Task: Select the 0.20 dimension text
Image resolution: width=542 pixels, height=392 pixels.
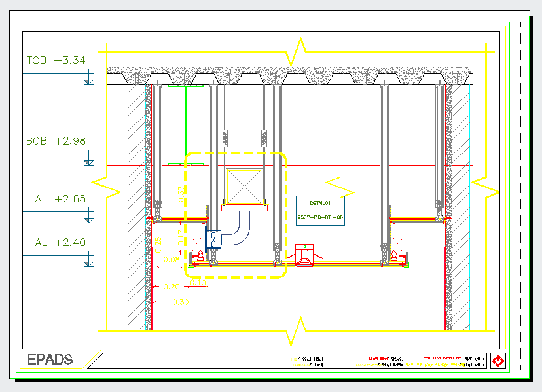Action: [x=171, y=287]
